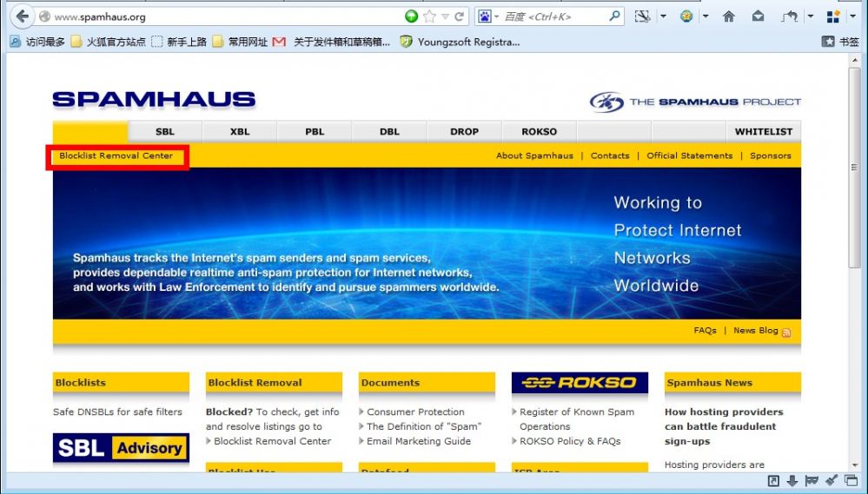Open the 书签 bookmarks button

[840, 42]
